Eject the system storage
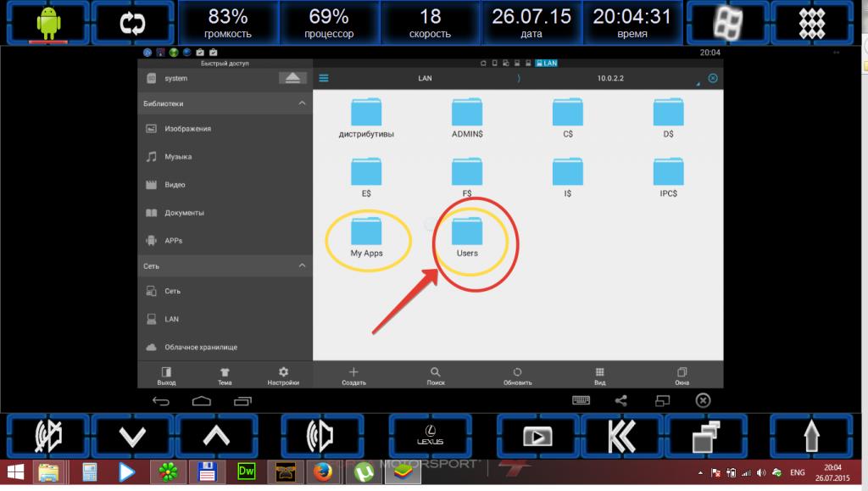The image size is (868, 491). pyautogui.click(x=292, y=78)
